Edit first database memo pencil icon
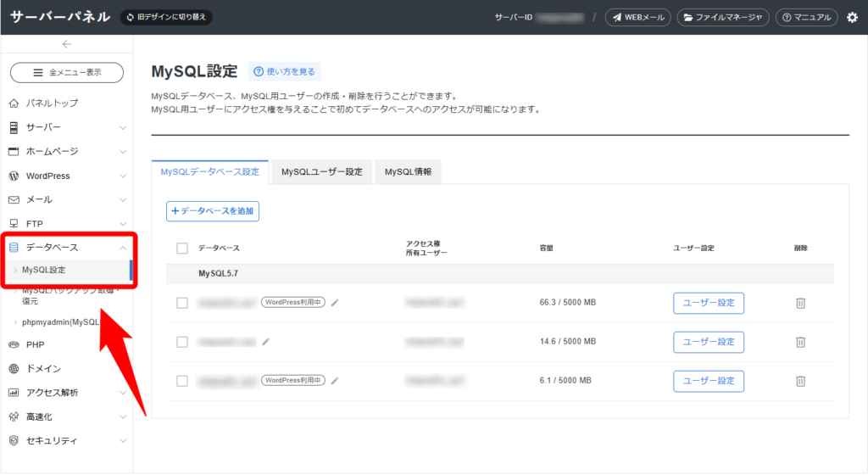868x475 pixels. (x=335, y=302)
